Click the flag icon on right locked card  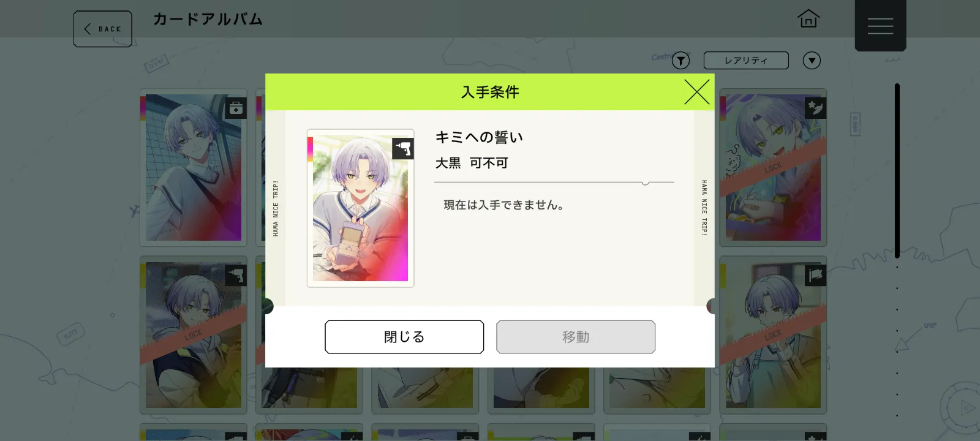point(815,276)
